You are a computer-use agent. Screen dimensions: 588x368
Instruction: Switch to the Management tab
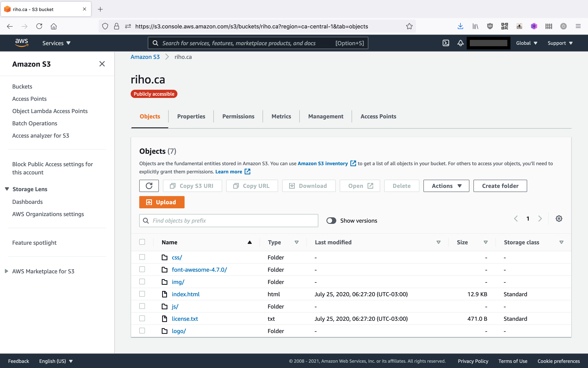click(x=326, y=116)
